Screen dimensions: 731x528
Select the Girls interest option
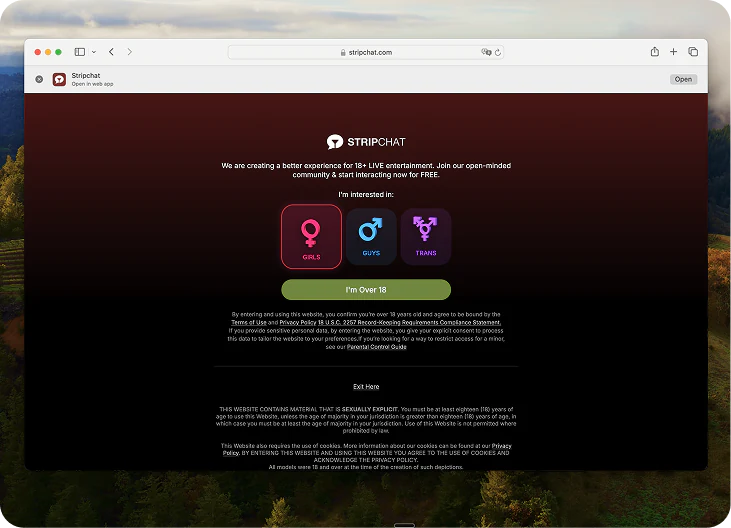311,237
